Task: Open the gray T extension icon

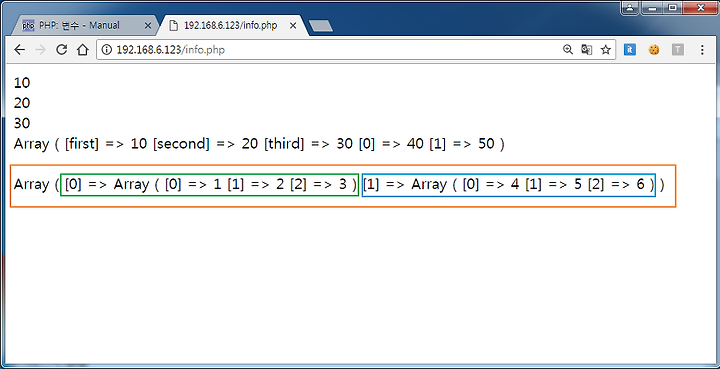Action: tap(678, 50)
